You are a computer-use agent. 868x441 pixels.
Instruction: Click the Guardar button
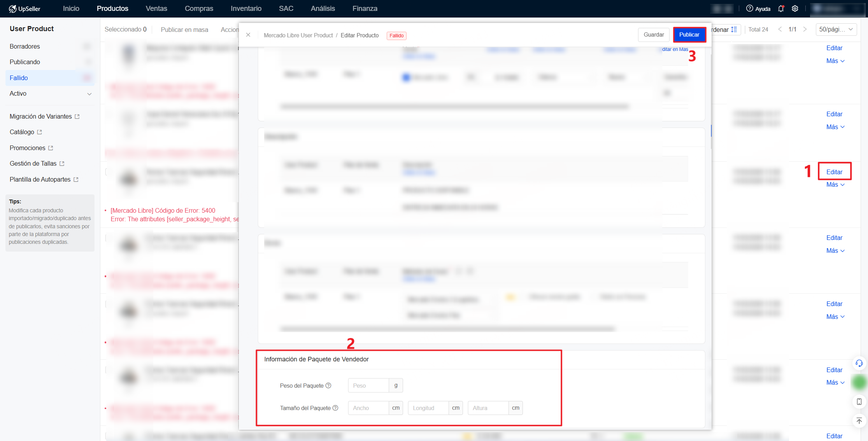click(x=654, y=35)
